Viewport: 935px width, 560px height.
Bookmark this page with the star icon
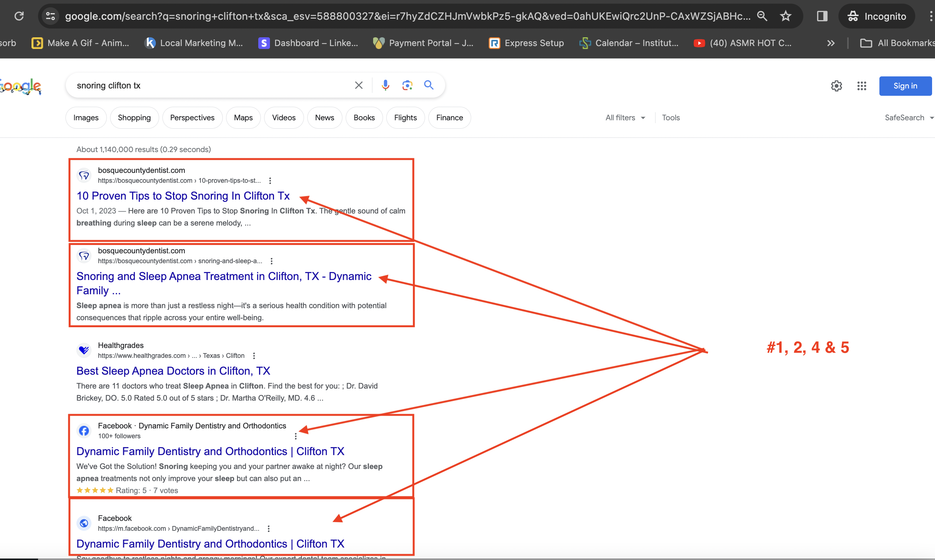pyautogui.click(x=786, y=16)
